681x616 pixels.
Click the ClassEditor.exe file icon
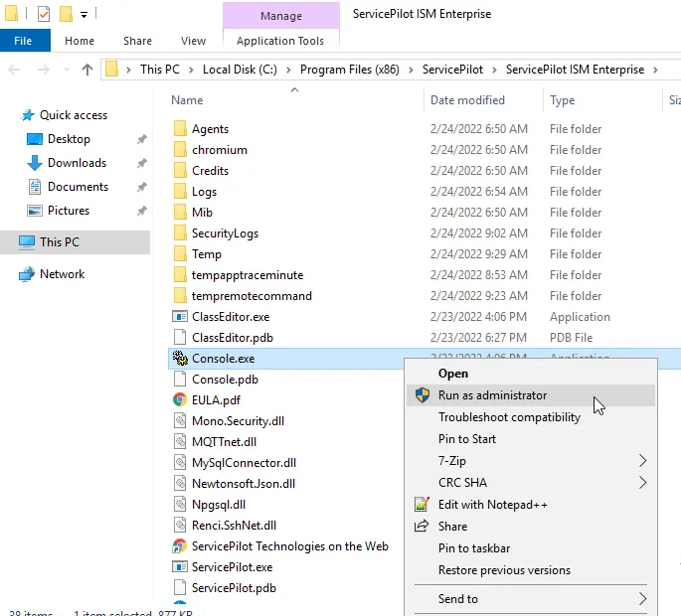tap(180, 317)
